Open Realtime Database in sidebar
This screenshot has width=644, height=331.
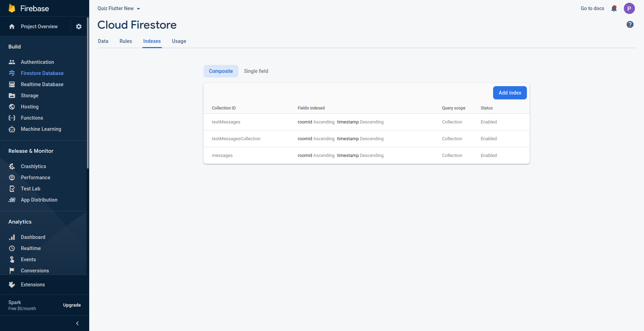pos(42,84)
